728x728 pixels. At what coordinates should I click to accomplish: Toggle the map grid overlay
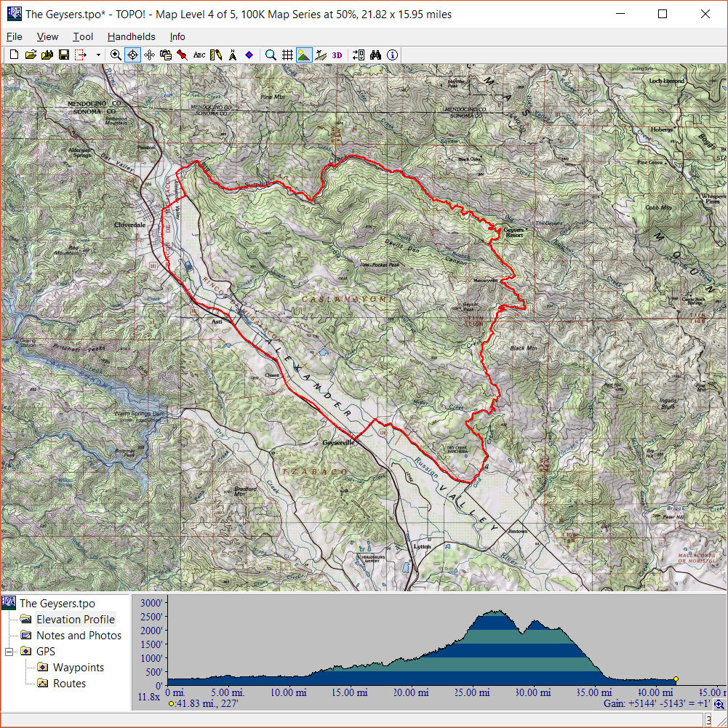click(287, 55)
